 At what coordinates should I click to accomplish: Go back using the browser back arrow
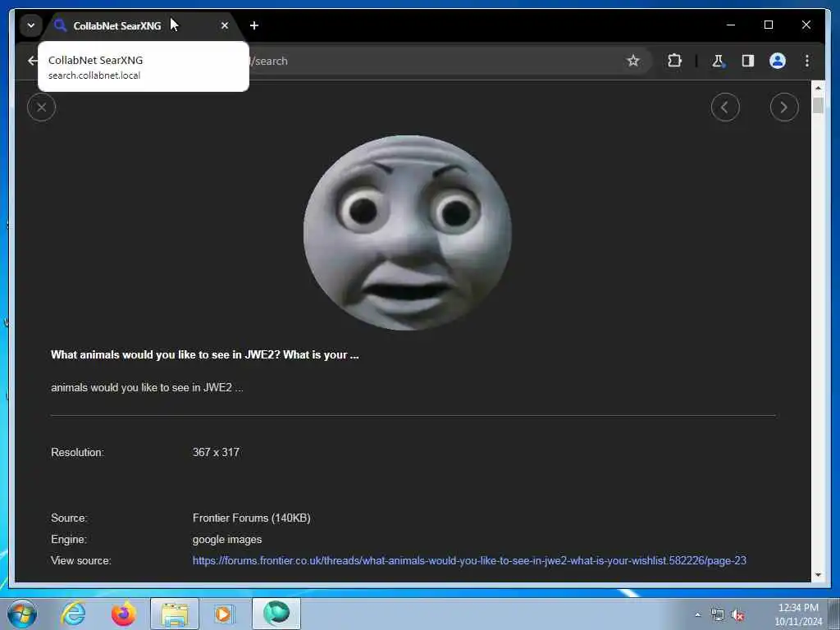coord(32,61)
